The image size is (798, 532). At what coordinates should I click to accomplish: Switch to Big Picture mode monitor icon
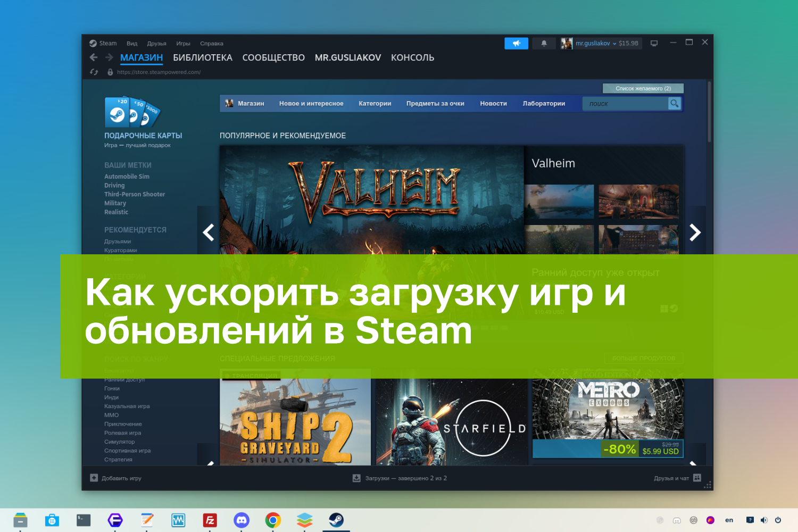pyautogui.click(x=654, y=43)
